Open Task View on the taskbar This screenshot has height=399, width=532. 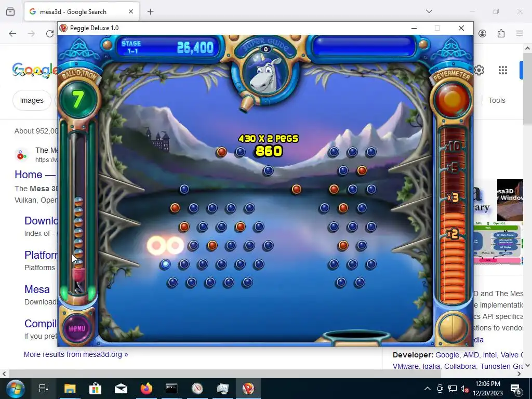point(44,389)
